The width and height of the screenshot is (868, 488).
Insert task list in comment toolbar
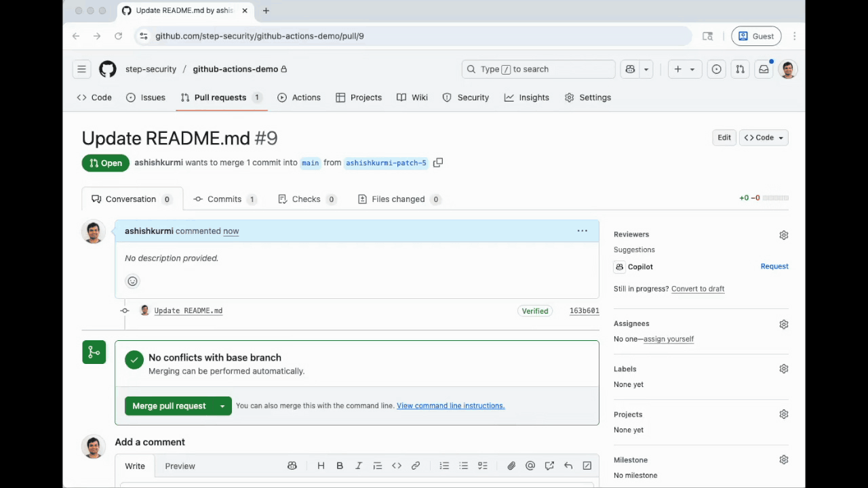[483, 466]
